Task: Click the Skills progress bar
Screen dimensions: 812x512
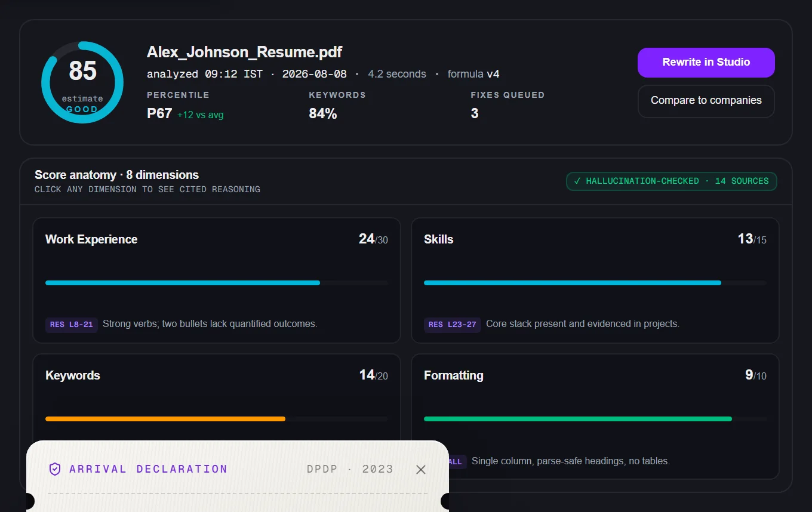Action: coord(595,283)
